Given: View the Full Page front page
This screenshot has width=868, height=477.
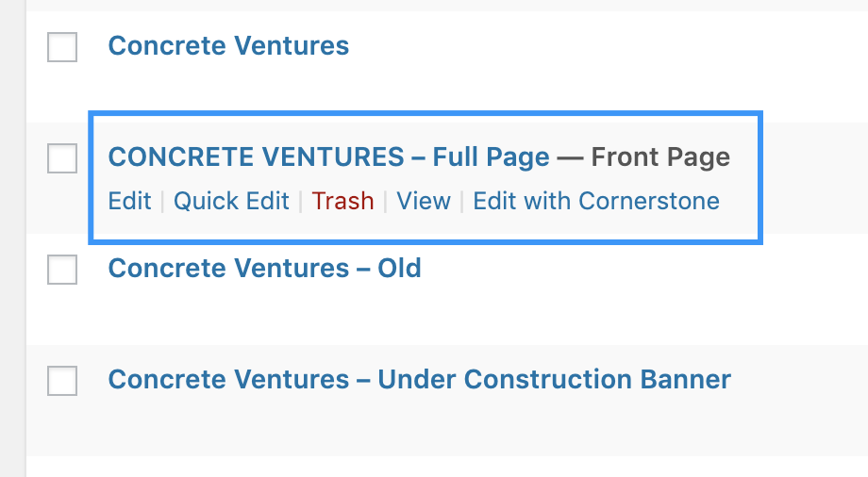Looking at the screenshot, I should (x=423, y=201).
